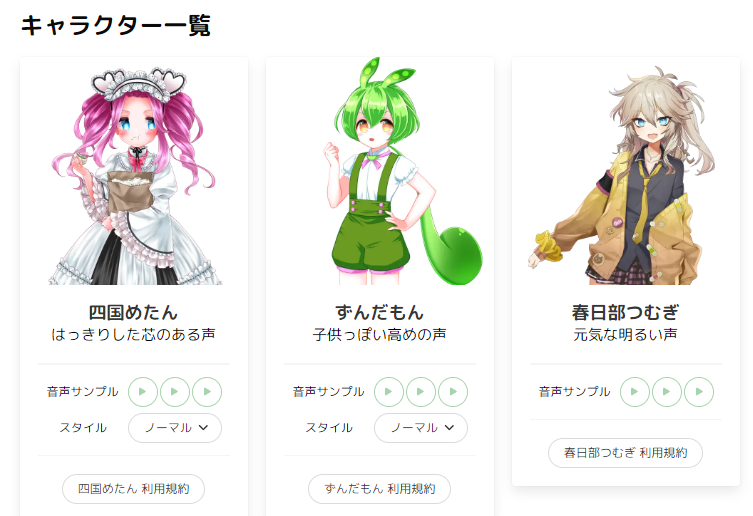Play third voice sample for 春日部つむぎ
753x516 pixels.
(699, 392)
